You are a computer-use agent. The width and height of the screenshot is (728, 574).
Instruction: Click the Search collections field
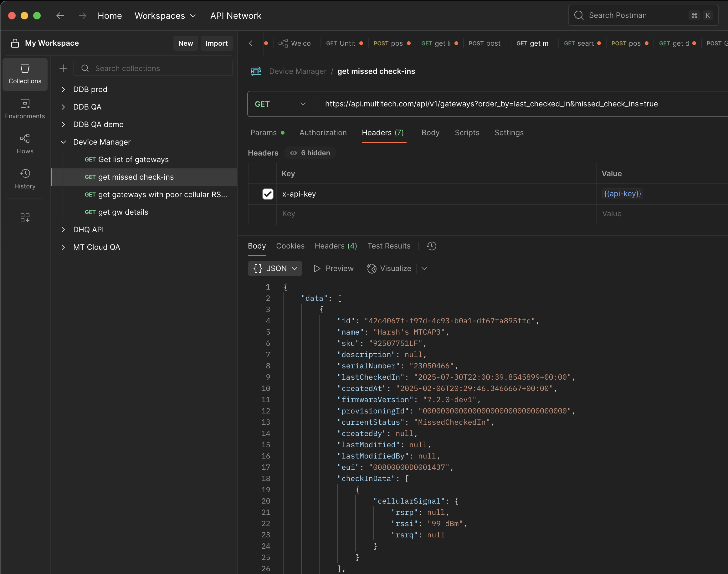(153, 68)
